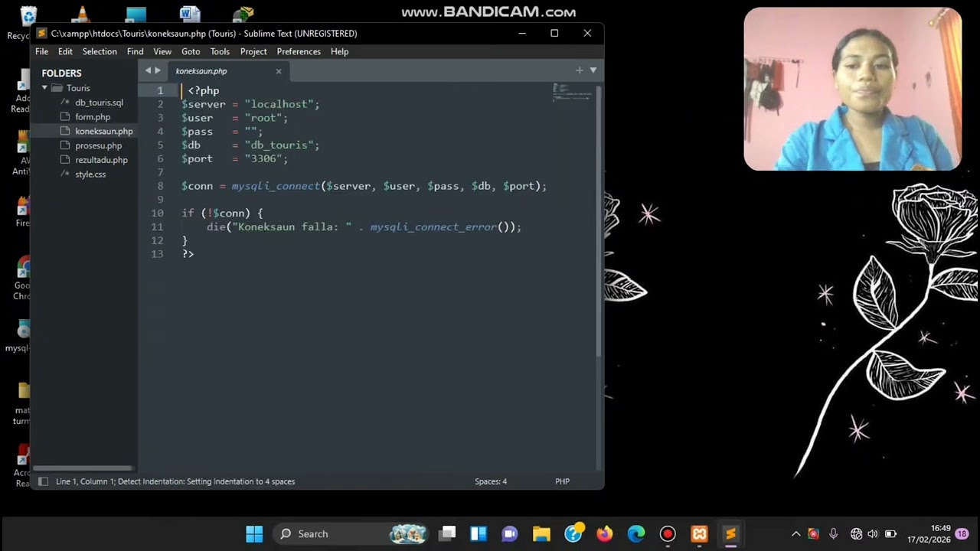Viewport: 980px width, 551px height.
Task: Open the PHP syntax selector
Action: tap(562, 481)
